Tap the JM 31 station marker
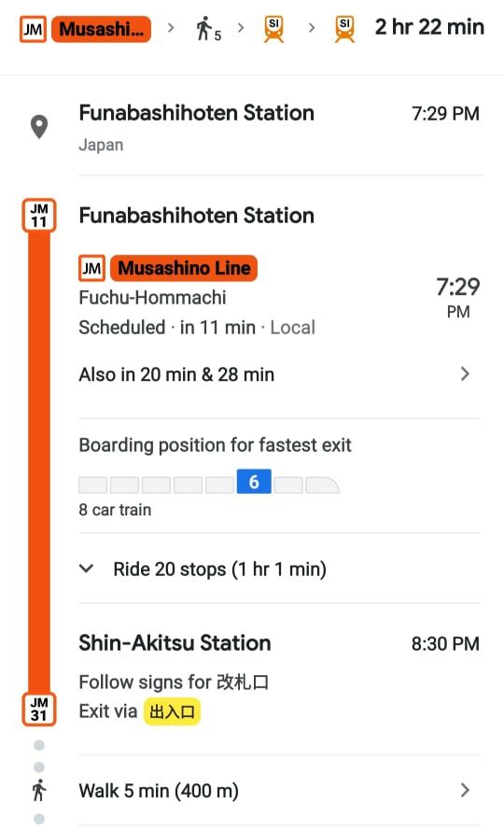 [38, 710]
